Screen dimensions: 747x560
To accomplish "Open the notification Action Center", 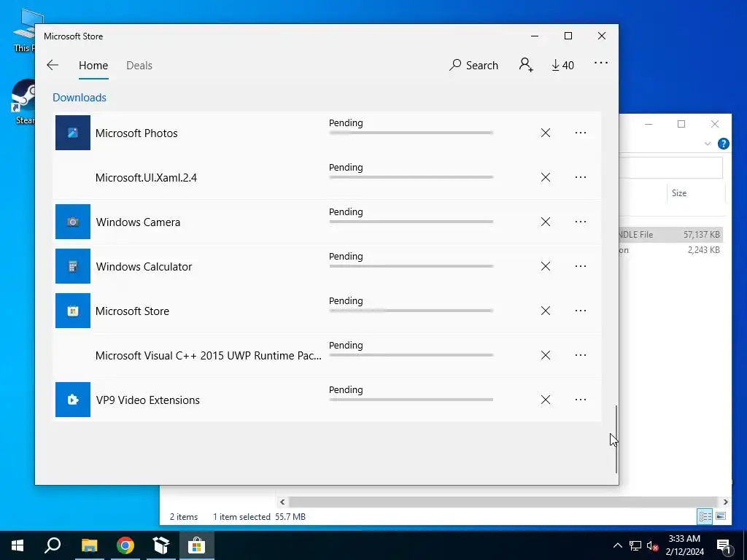I will pos(724,546).
